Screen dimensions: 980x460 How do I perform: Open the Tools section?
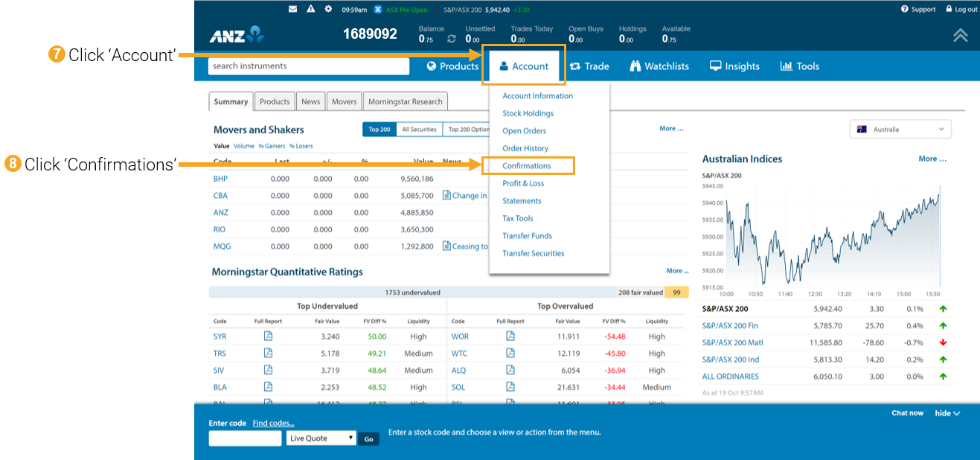799,66
